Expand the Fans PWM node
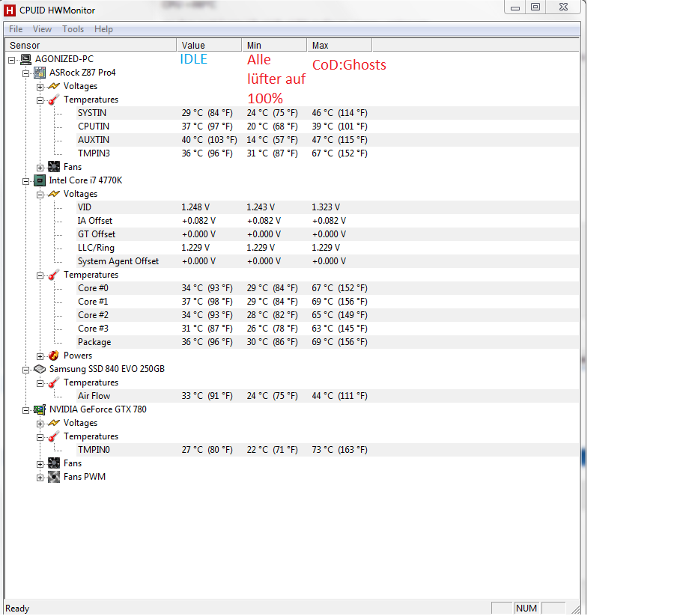 tap(40, 478)
